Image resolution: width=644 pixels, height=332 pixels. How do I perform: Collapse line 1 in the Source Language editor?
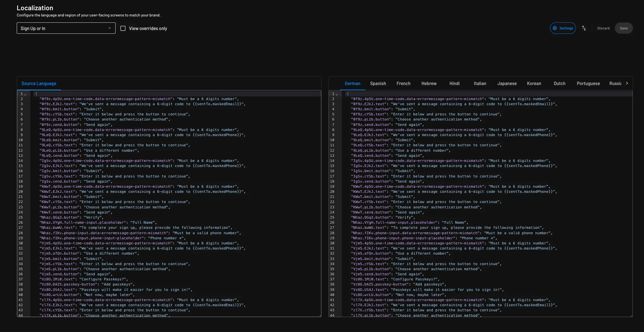coord(25,94)
